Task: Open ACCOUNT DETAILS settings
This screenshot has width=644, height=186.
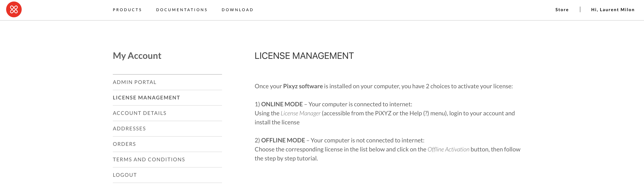Action: 139,113
